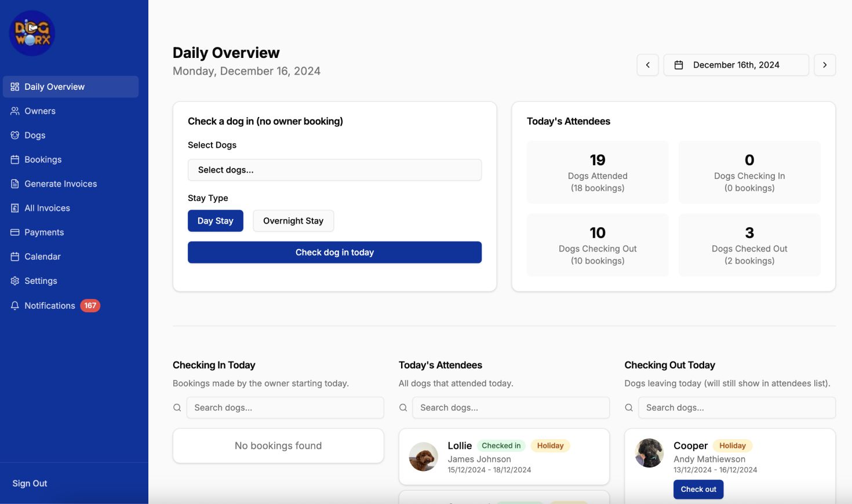Open All Invoices via its sidebar icon

coord(14,208)
